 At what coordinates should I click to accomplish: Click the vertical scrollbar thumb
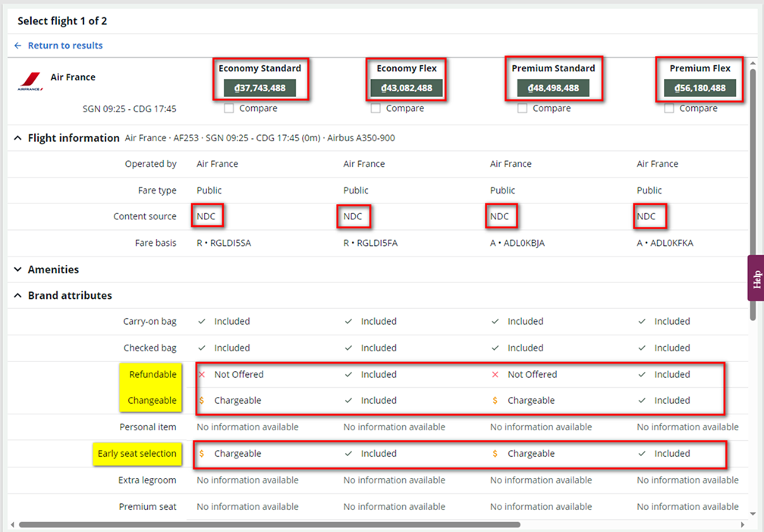(x=753, y=195)
